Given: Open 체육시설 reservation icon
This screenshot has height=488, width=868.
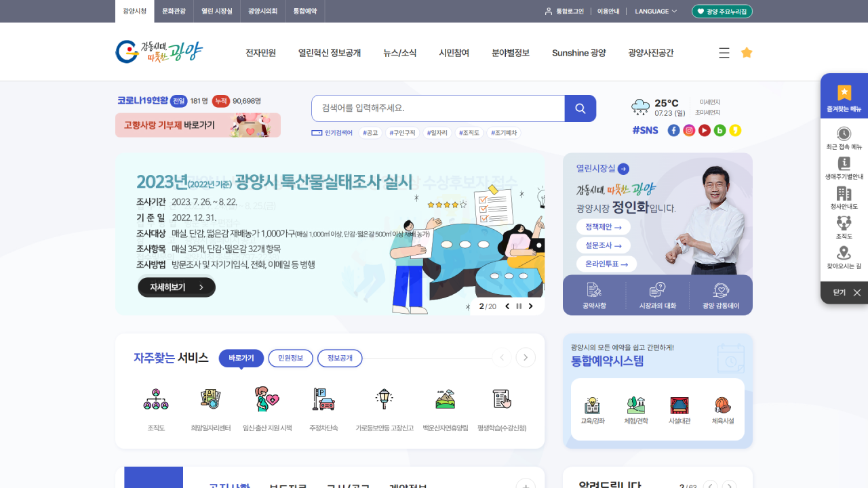Looking at the screenshot, I should click(722, 411).
